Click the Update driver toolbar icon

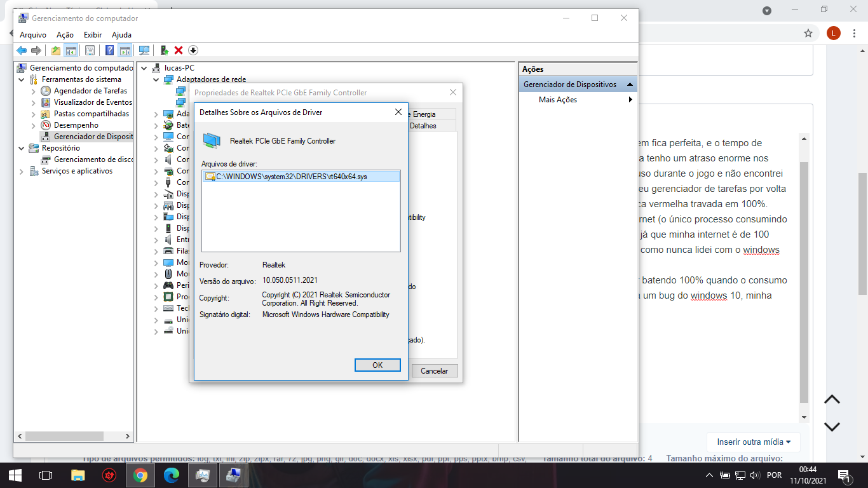point(164,50)
